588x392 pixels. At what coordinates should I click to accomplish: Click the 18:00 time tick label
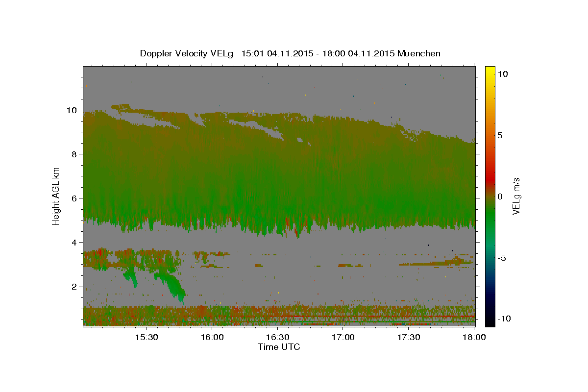click(x=474, y=337)
